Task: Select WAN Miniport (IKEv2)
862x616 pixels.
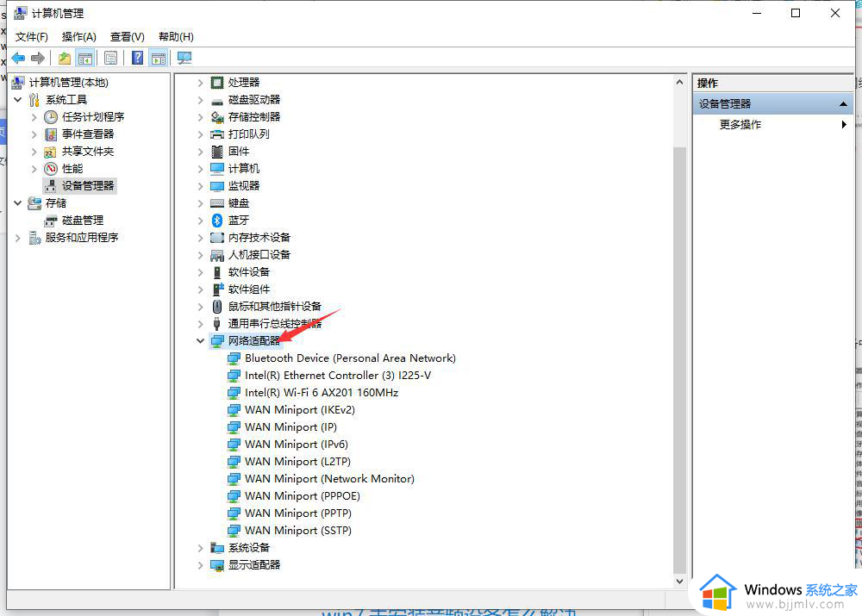Action: coord(300,410)
